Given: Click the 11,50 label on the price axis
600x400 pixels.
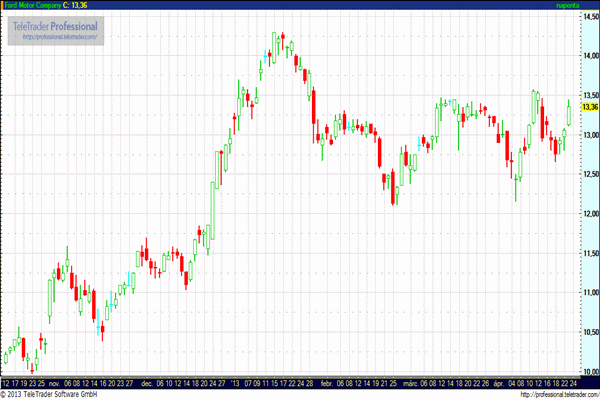Looking at the screenshot, I should click(x=589, y=252).
